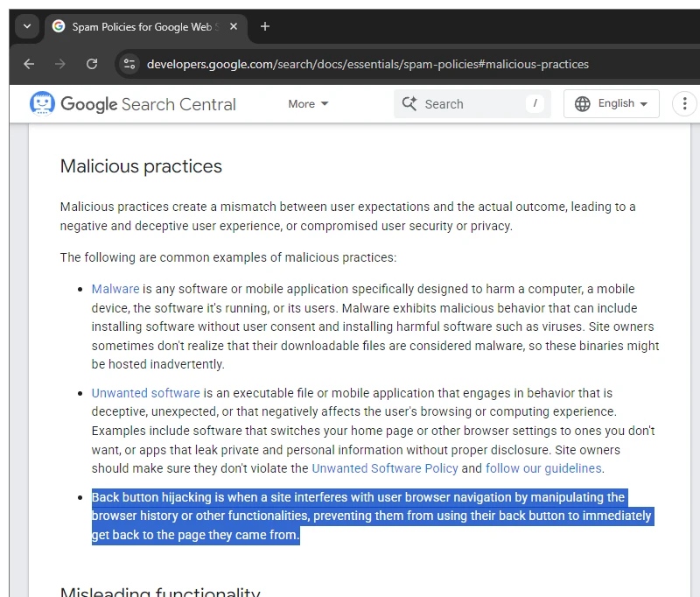Click the Malicious practices heading
The image size is (700, 597).
141,166
